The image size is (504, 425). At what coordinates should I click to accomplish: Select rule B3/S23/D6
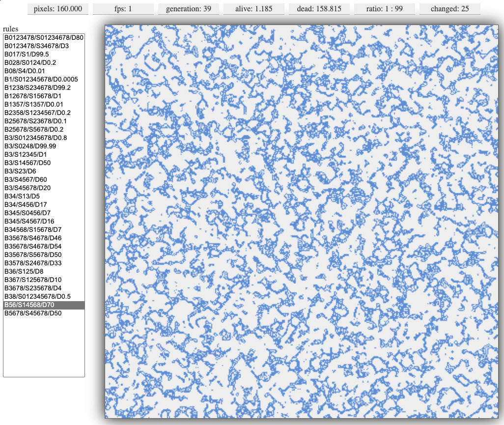tap(44, 171)
